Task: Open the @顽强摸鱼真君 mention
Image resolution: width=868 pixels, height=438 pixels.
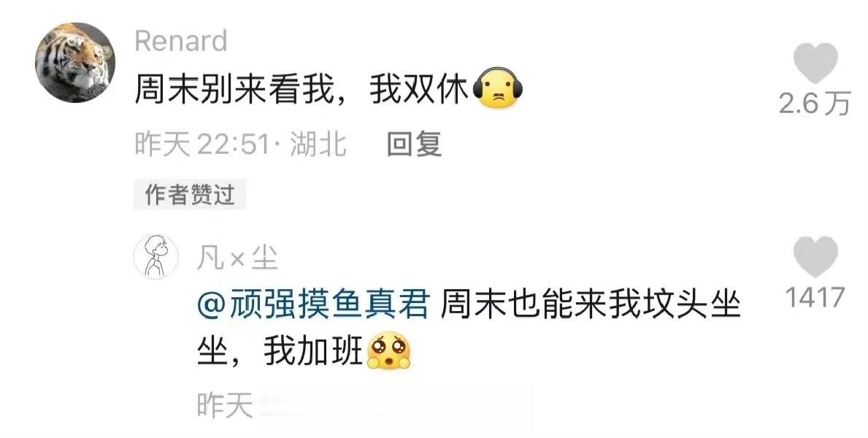Action: point(314,304)
